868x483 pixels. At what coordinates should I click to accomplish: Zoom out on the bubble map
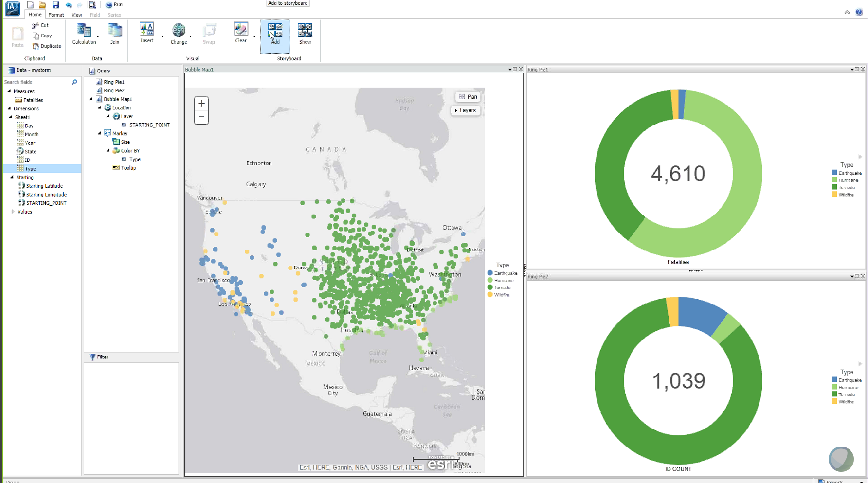pyautogui.click(x=201, y=117)
